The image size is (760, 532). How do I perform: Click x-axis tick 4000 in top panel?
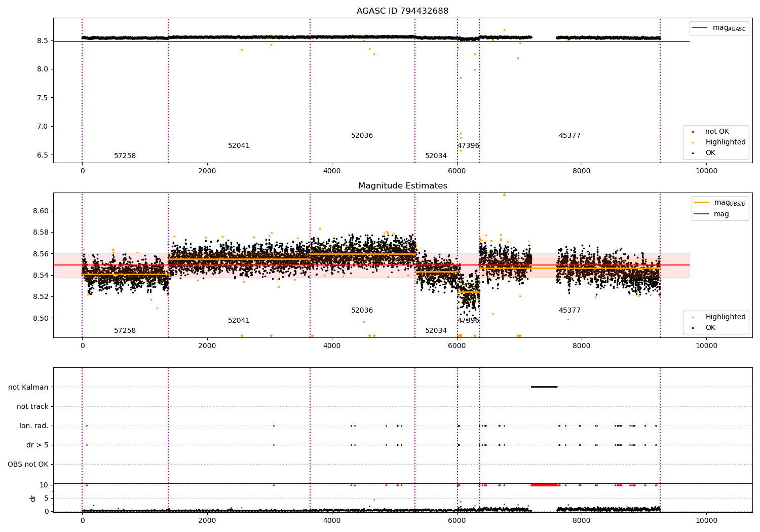click(x=332, y=171)
